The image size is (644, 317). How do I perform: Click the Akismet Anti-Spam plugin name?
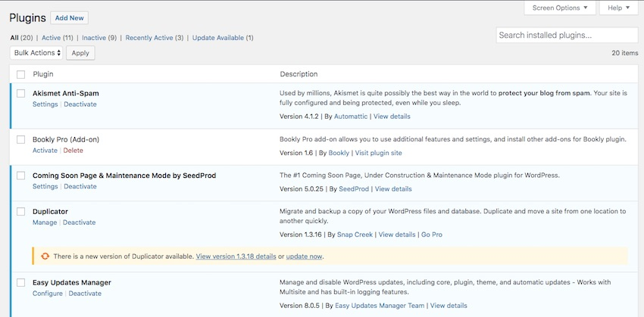tap(66, 94)
